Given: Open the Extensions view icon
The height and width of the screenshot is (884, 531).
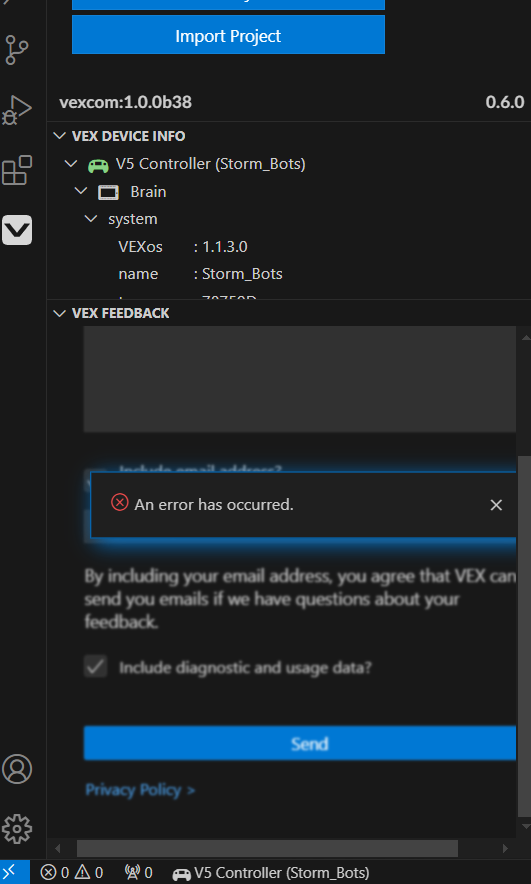Looking at the screenshot, I should coord(17,170).
